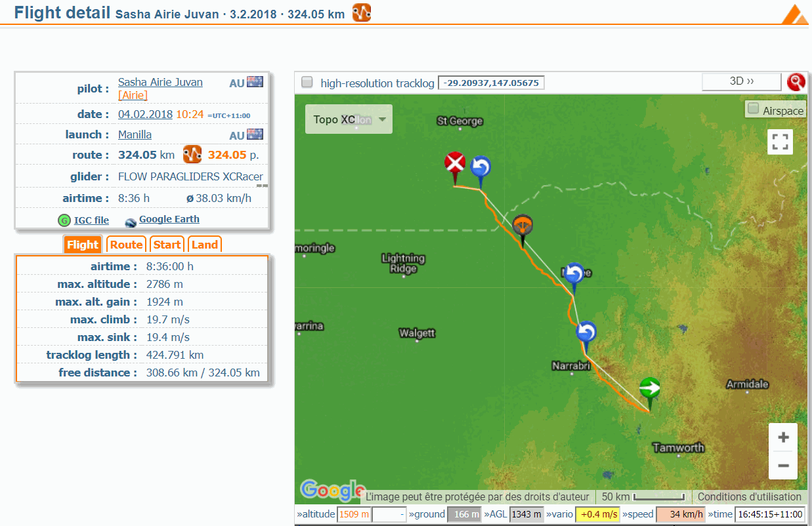Image resolution: width=812 pixels, height=526 pixels.
Task: Click the red landing X marker on map
Action: [454, 163]
